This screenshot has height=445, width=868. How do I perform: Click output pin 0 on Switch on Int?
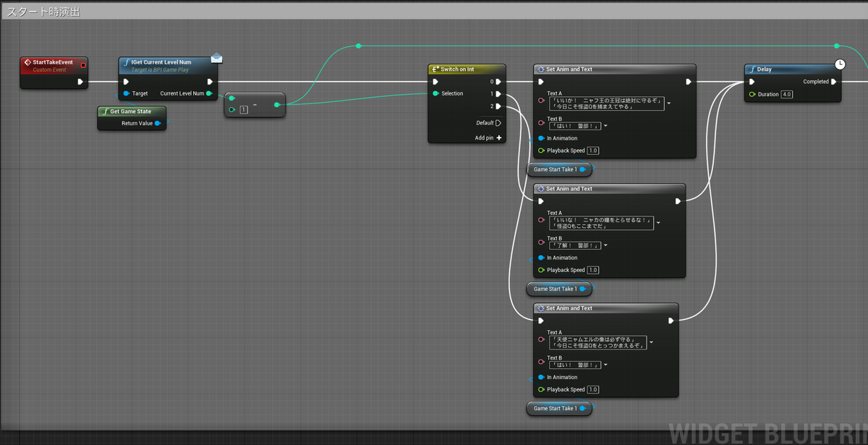pos(498,82)
